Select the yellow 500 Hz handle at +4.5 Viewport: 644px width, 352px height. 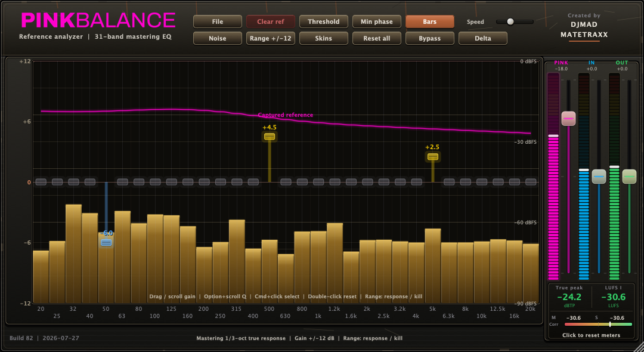click(270, 137)
